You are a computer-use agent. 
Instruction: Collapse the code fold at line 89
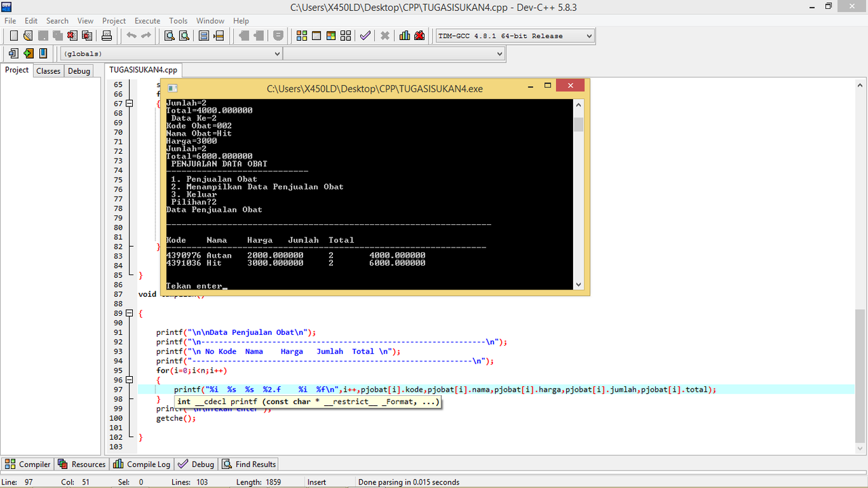(129, 313)
